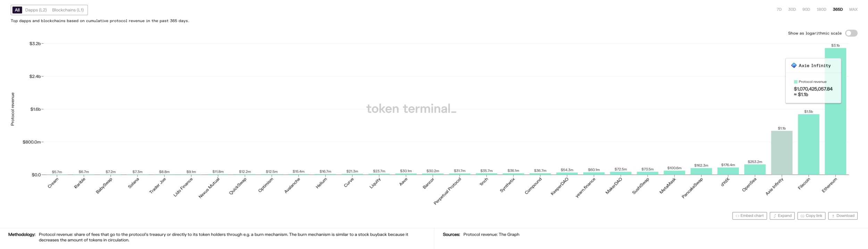Click the Download button

843,216
